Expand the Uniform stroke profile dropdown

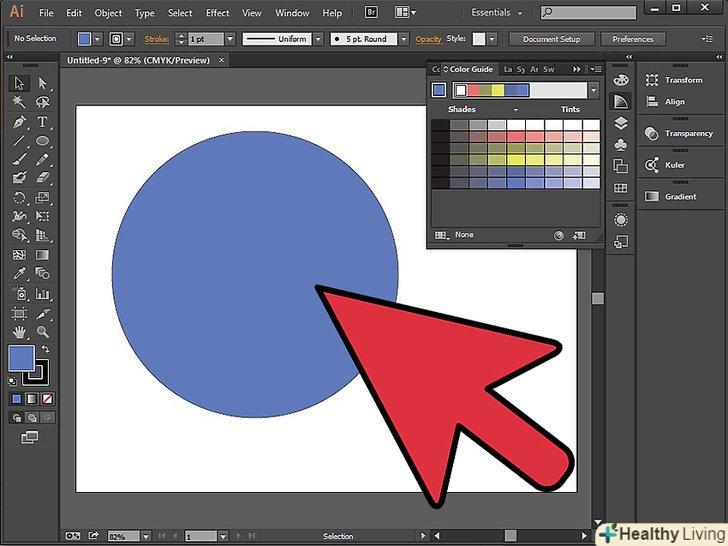tap(318, 39)
